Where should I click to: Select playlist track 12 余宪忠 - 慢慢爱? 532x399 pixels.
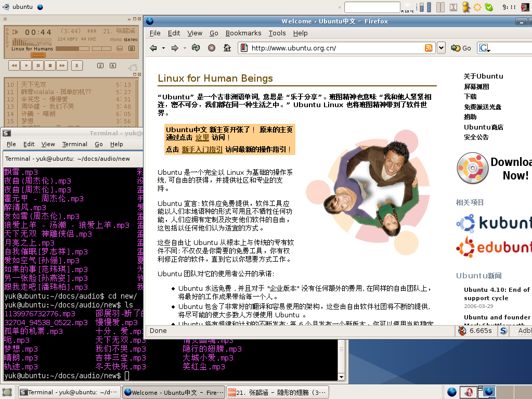coord(68,99)
